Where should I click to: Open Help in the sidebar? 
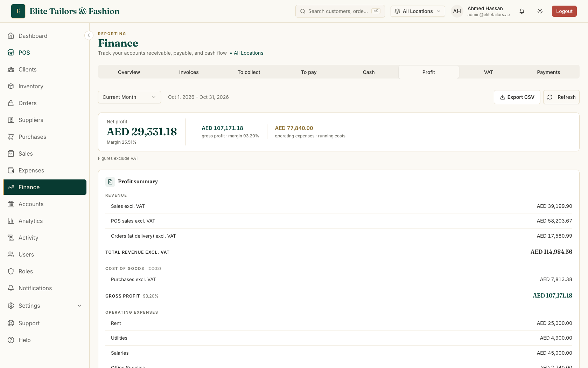pyautogui.click(x=45, y=340)
